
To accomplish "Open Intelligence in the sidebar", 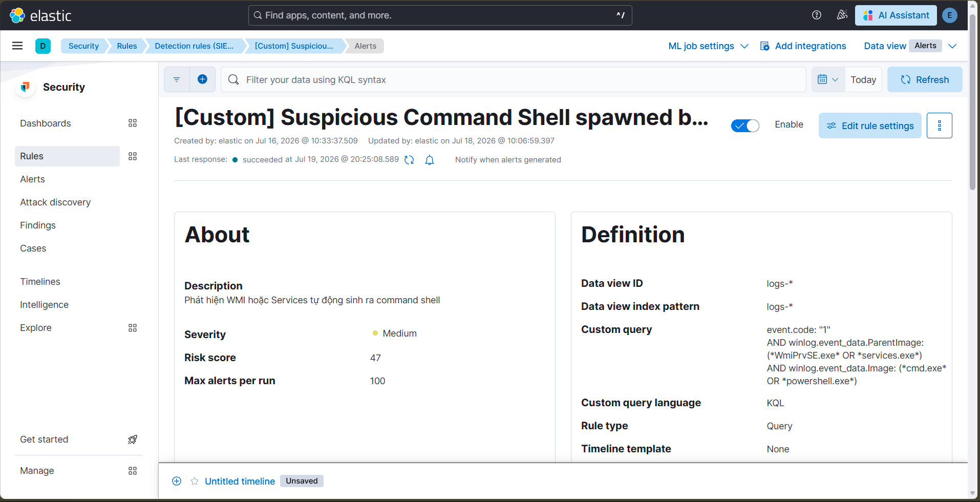I will [44, 305].
